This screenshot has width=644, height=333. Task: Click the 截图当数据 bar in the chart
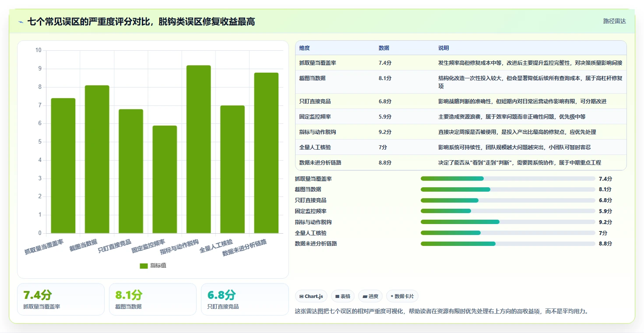click(x=97, y=159)
